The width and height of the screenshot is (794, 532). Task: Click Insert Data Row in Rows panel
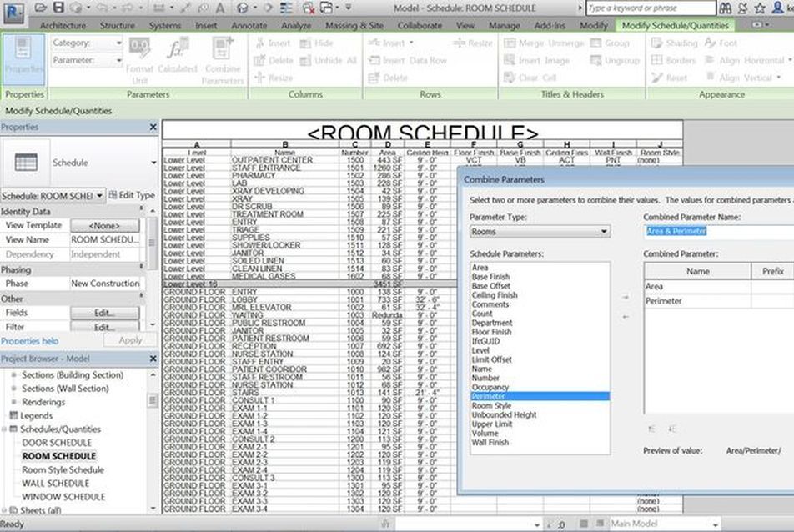point(408,61)
